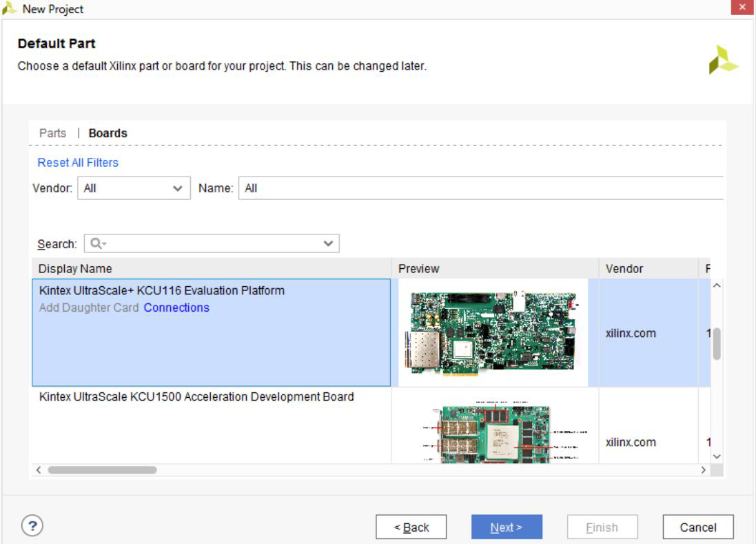Open the Connections link for KCU116

176,308
